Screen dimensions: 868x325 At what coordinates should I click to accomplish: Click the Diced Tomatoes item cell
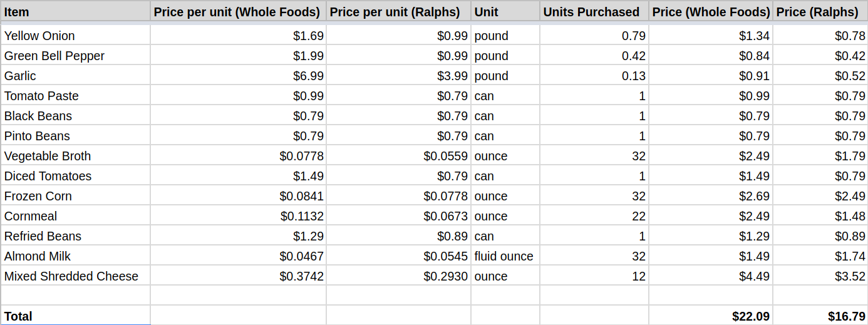[75, 176]
